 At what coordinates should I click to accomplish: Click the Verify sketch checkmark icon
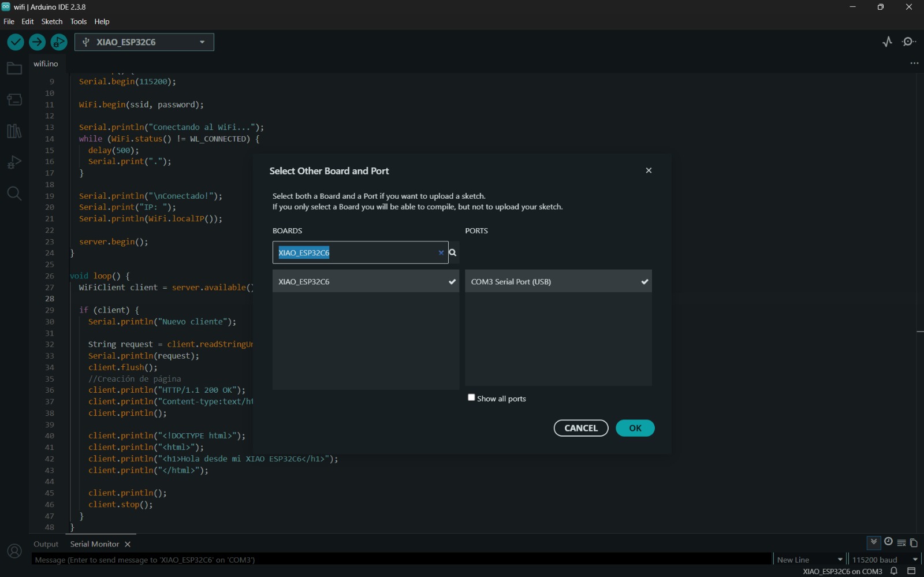tap(16, 42)
